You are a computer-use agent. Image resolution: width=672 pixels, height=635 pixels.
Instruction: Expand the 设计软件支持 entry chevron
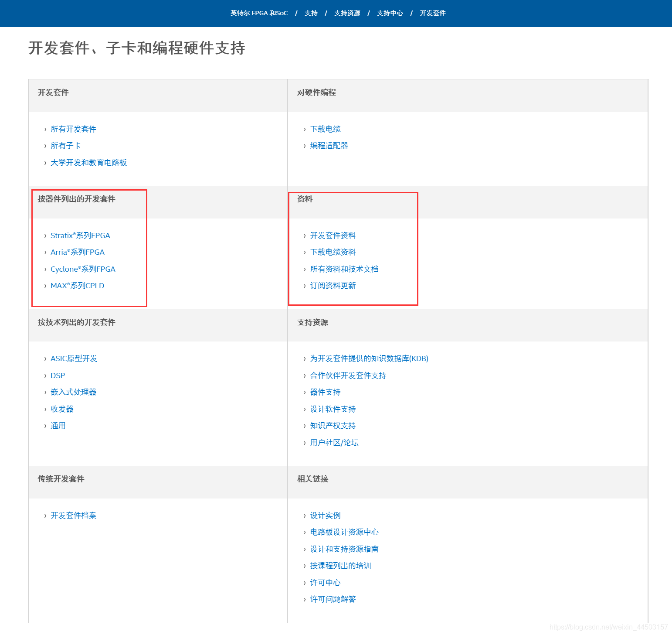pos(305,409)
